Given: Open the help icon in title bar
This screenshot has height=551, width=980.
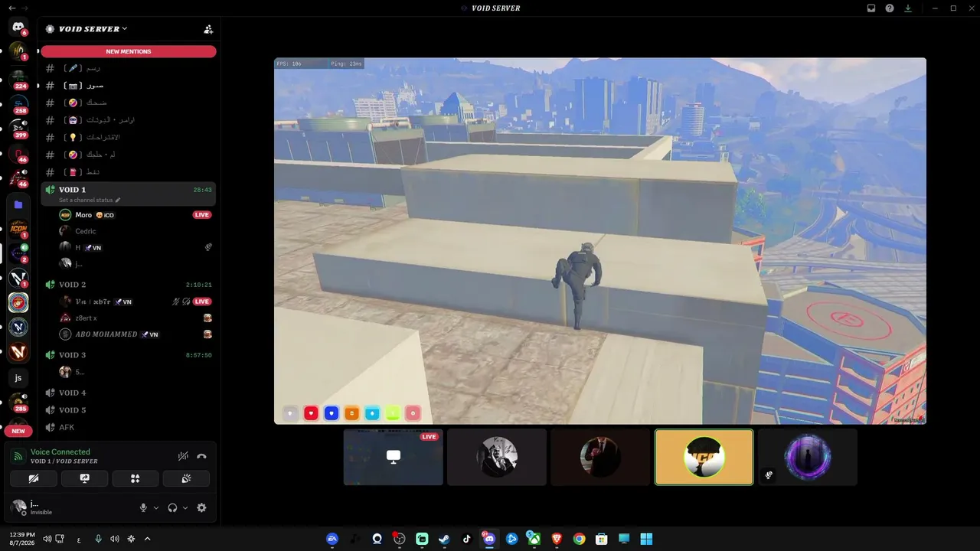Looking at the screenshot, I should coord(890,8).
